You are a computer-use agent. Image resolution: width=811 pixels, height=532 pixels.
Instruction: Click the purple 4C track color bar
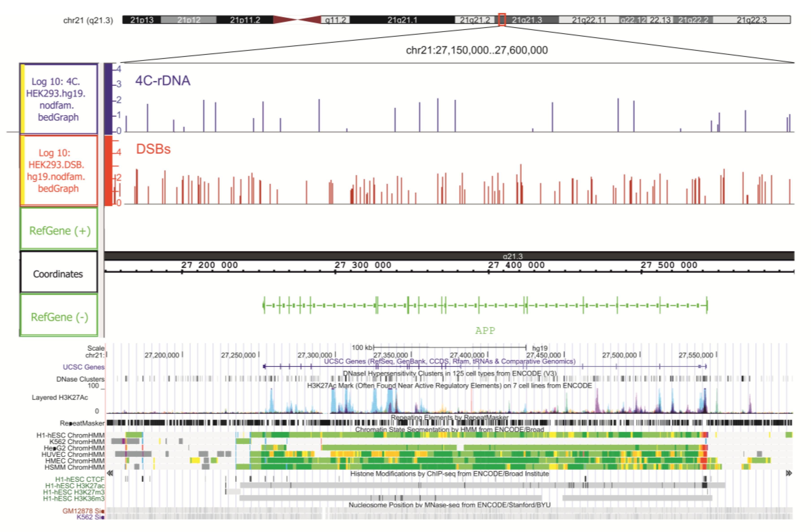tap(108, 99)
